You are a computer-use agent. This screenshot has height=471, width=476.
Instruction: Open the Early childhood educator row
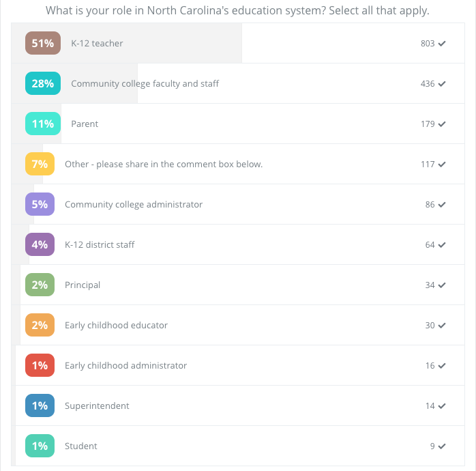tap(238, 325)
